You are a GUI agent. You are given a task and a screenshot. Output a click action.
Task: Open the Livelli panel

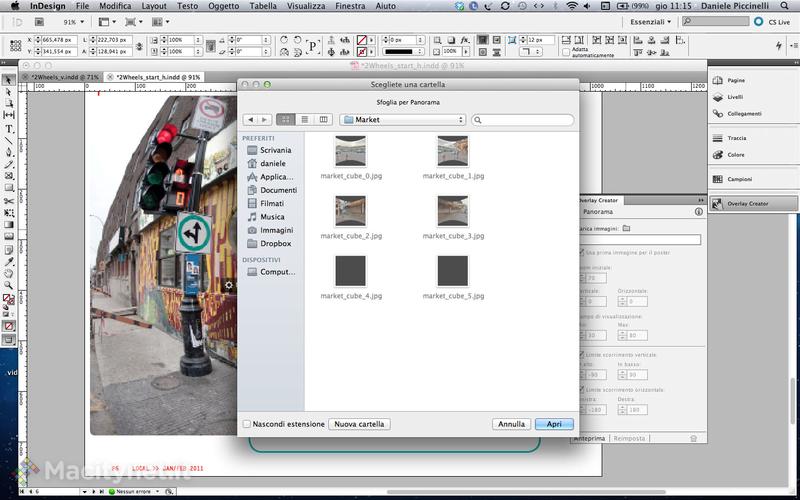[735, 97]
